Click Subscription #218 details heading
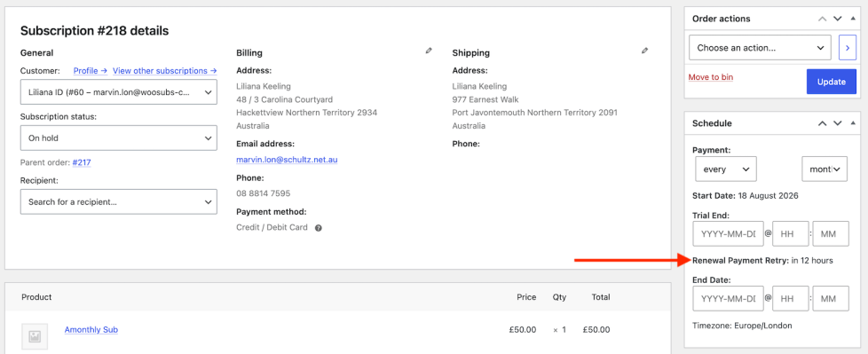The image size is (868, 354). tap(95, 31)
